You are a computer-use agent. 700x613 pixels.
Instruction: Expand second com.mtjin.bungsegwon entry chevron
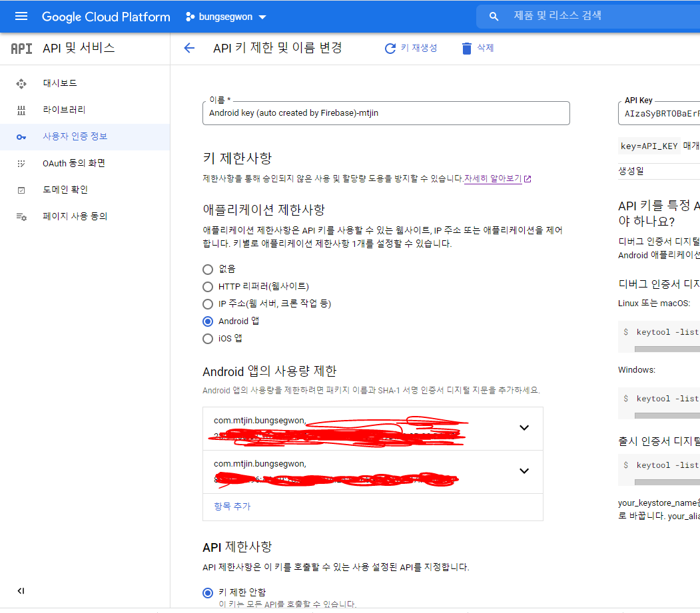tap(524, 471)
